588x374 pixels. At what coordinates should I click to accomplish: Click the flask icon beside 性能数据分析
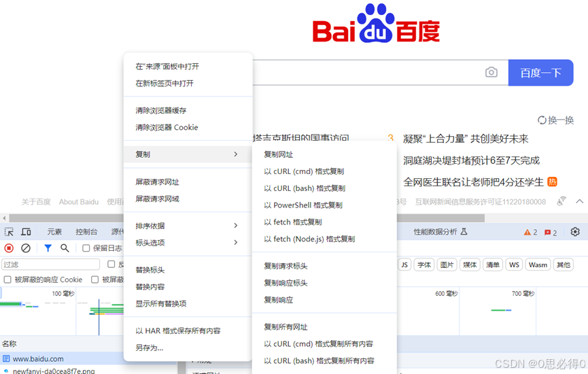[x=464, y=232]
